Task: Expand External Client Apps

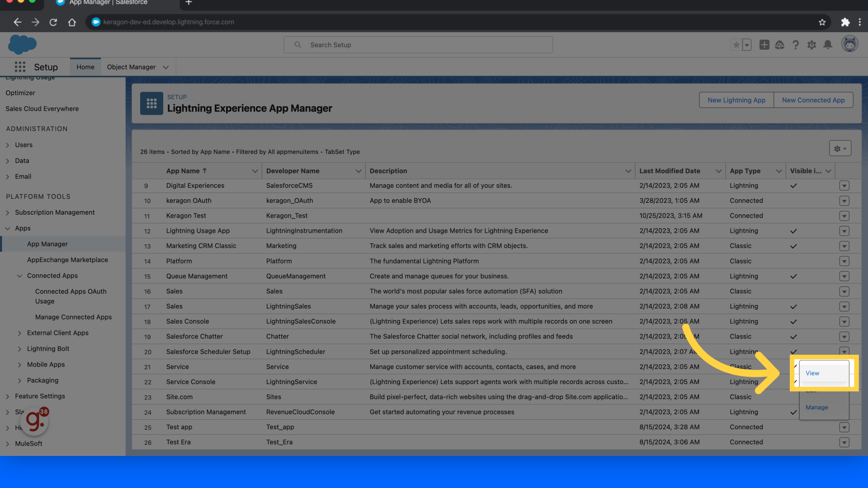Action: (19, 333)
